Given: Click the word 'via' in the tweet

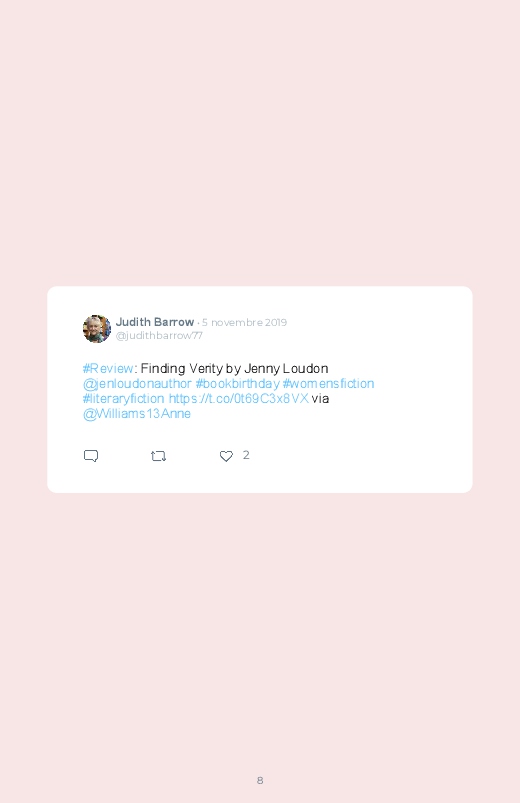Looking at the screenshot, I should coord(320,398).
